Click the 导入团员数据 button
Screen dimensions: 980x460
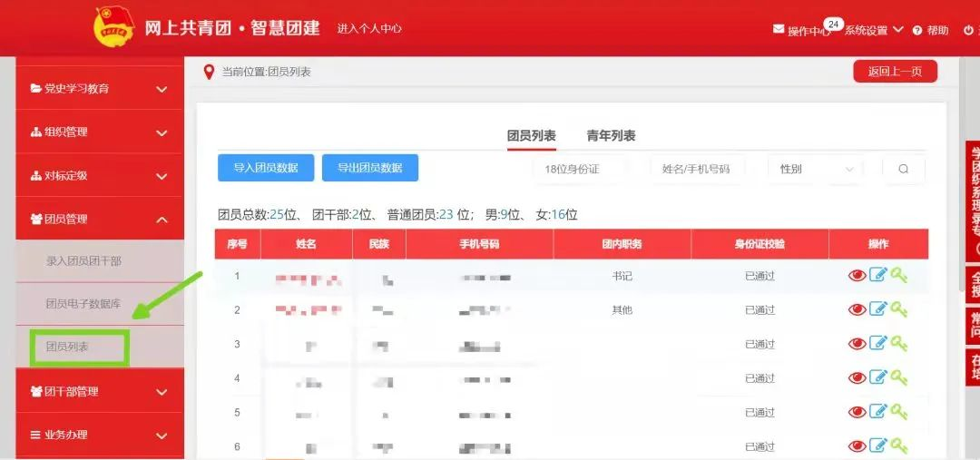[x=266, y=168]
